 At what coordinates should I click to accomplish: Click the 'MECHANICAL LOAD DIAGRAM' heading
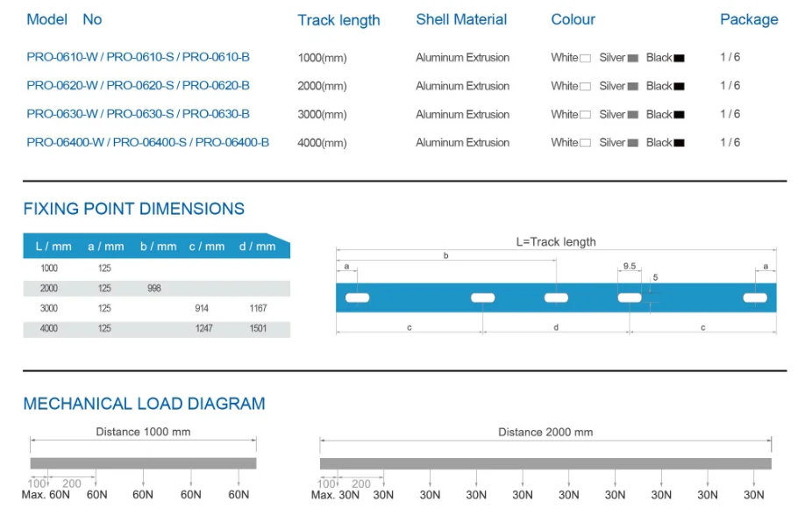(x=144, y=404)
